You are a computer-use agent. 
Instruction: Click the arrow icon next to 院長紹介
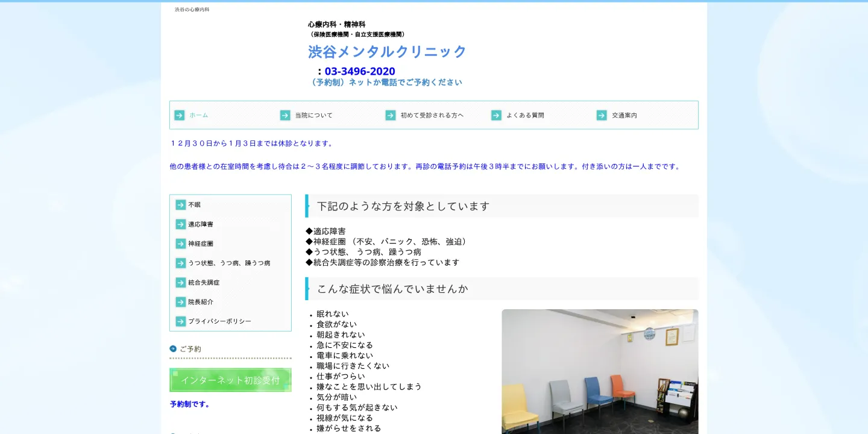(181, 301)
